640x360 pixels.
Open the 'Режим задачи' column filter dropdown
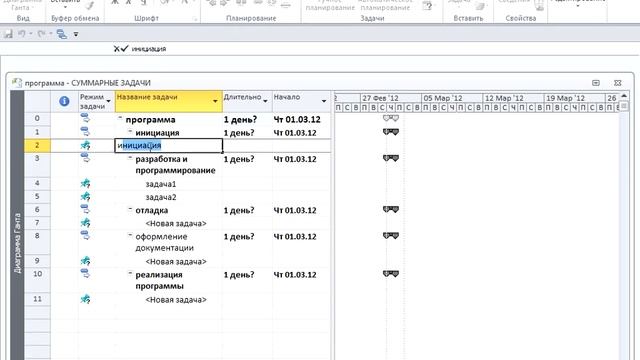pos(109,101)
